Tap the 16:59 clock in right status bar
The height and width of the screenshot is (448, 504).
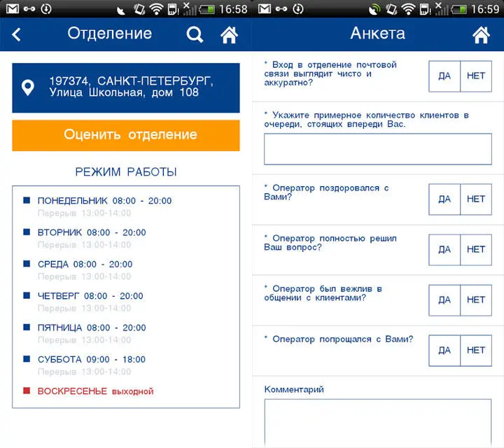point(485,9)
